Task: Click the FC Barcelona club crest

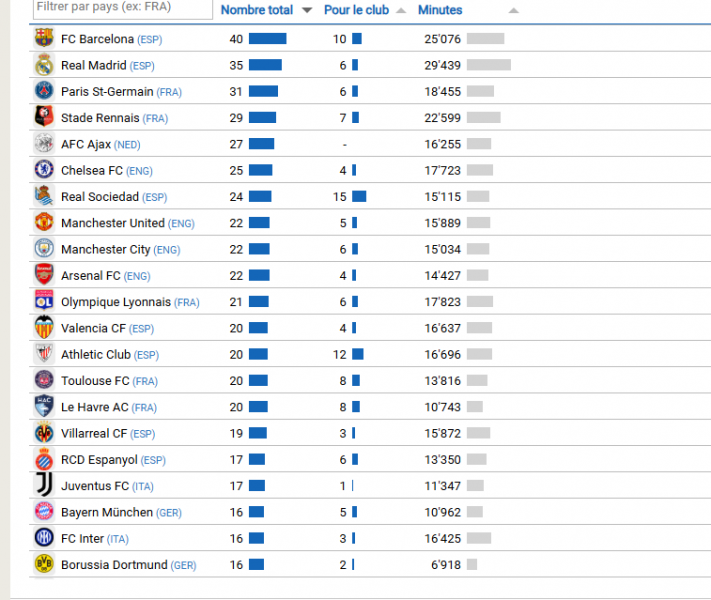Action: click(x=44, y=39)
